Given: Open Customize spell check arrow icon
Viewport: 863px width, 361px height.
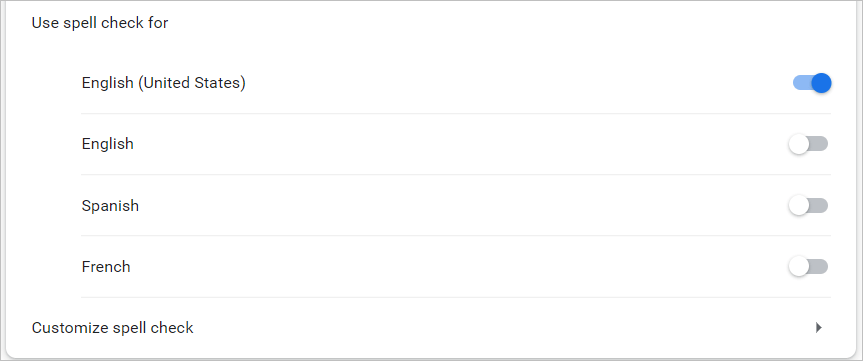Looking at the screenshot, I should point(818,328).
